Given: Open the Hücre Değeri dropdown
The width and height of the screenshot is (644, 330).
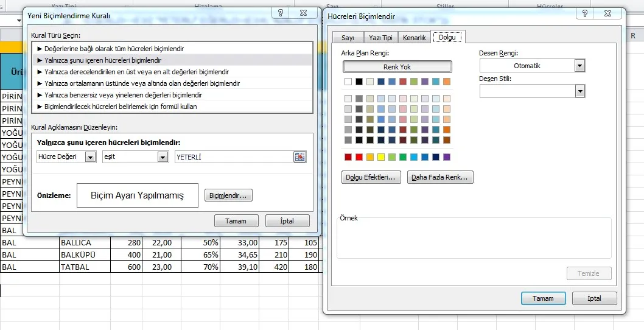Looking at the screenshot, I should click(90, 157).
